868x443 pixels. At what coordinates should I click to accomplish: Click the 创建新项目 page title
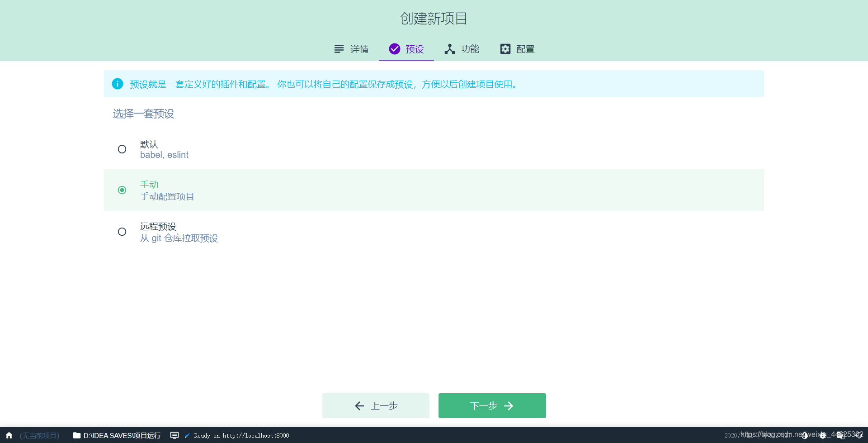(x=434, y=19)
